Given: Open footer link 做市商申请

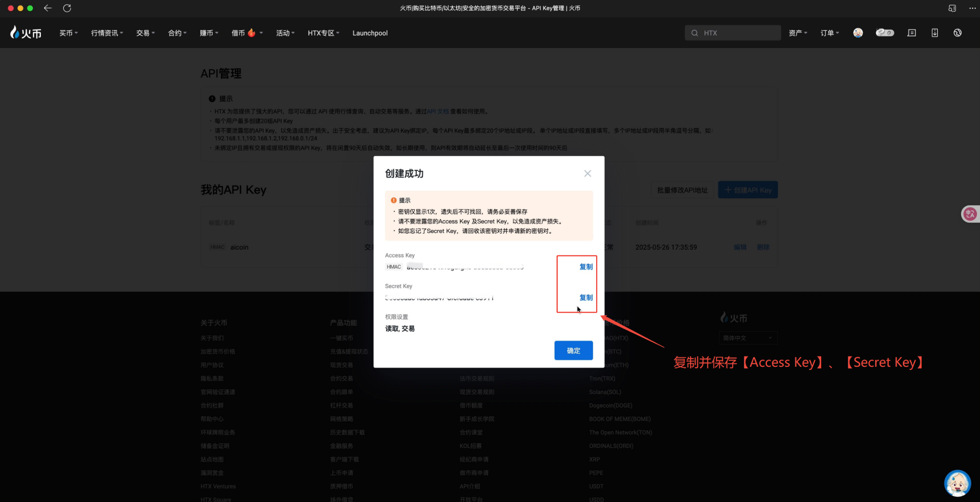Looking at the screenshot, I should tap(474, 473).
